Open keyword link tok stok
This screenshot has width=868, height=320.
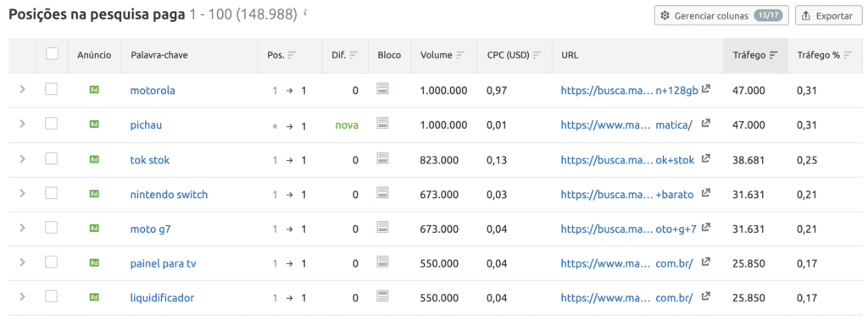150,160
